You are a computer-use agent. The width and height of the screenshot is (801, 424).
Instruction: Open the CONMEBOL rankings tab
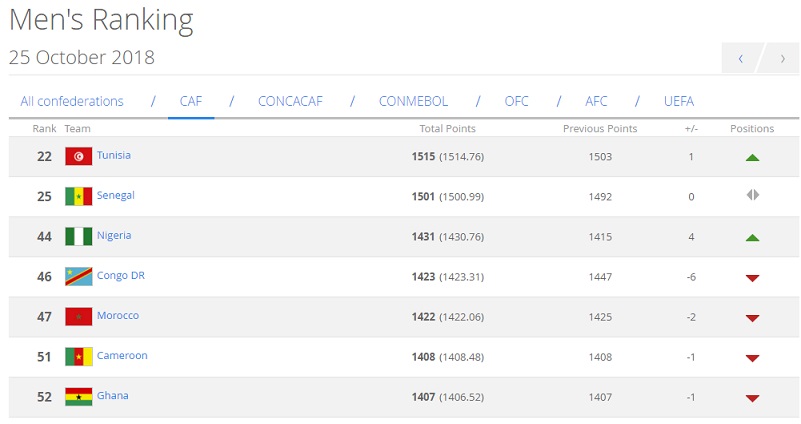(x=413, y=101)
